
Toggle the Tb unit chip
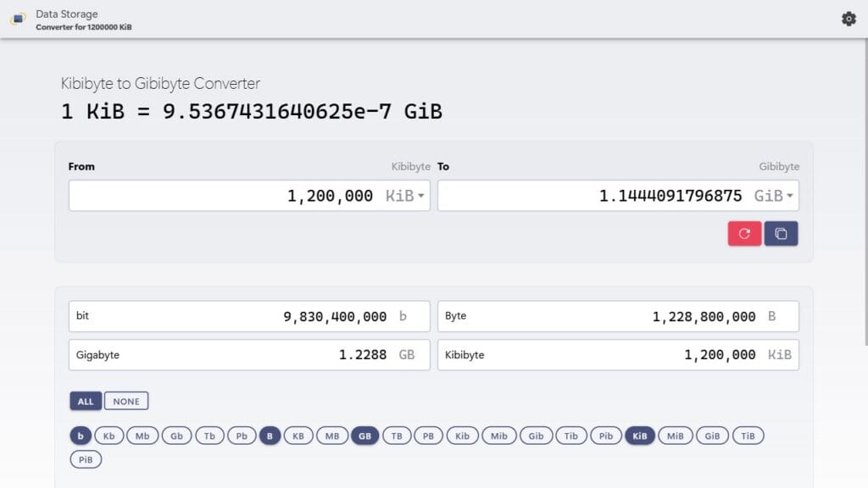(209, 436)
